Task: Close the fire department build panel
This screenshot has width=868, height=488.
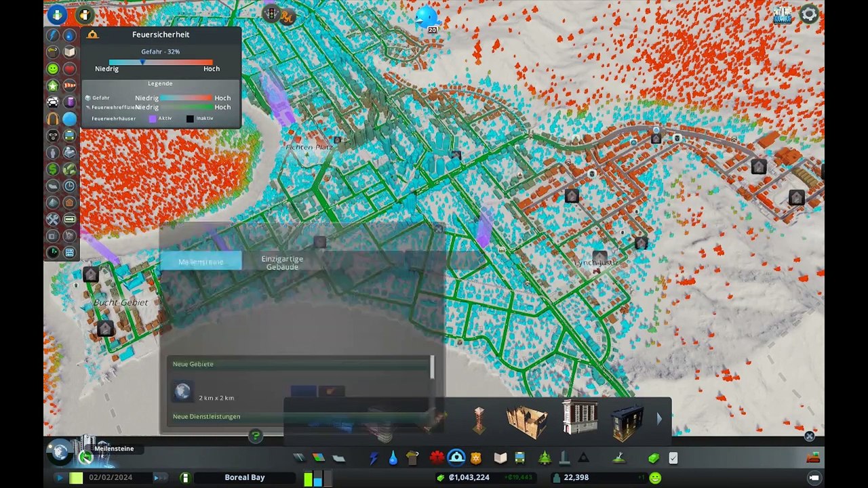Action: coord(809,436)
